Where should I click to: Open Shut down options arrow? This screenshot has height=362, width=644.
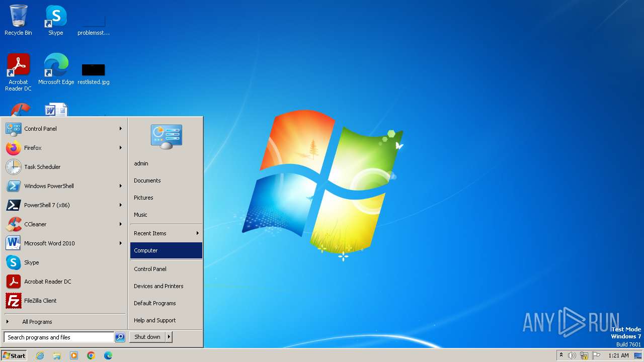pos(169,337)
